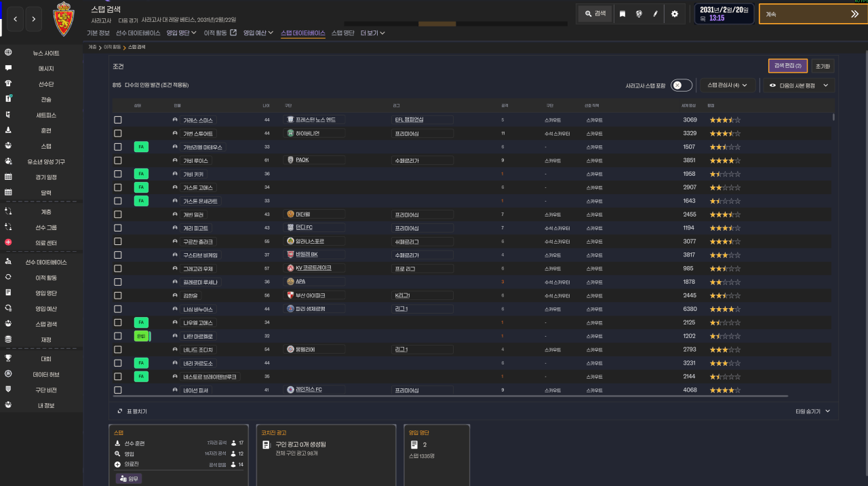Open the 다음의 시본 평점 view dropdown
Viewport: 868px width, 486px height.
(799, 86)
